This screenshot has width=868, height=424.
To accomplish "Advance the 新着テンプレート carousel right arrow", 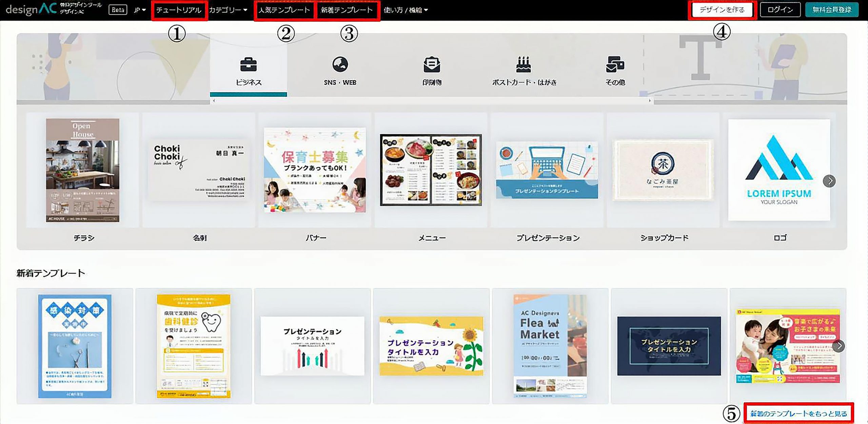I will 839,346.
